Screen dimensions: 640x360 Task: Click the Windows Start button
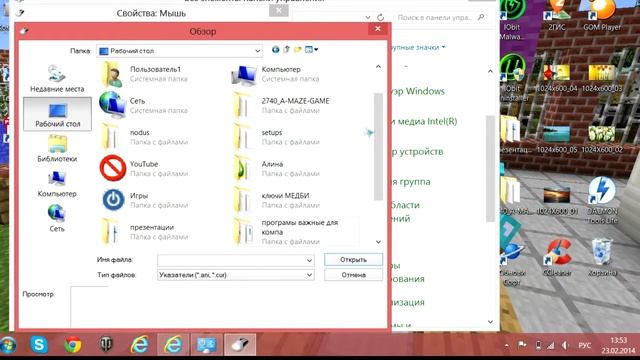pyautogui.click(x=8, y=345)
